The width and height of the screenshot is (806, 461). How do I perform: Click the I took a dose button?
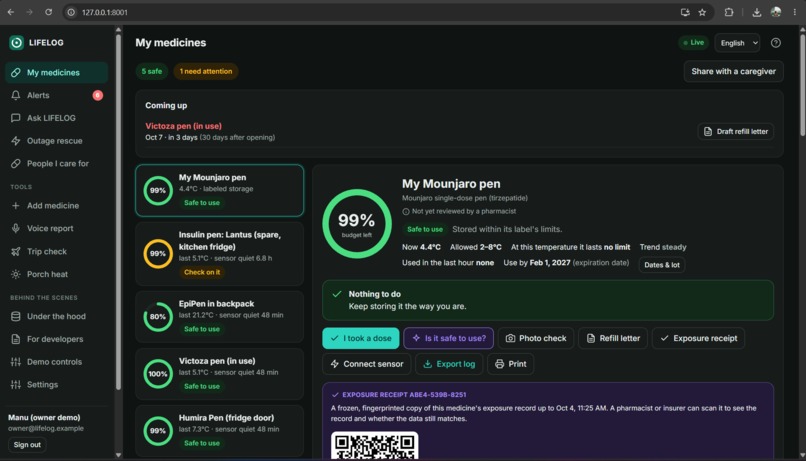pyautogui.click(x=361, y=338)
